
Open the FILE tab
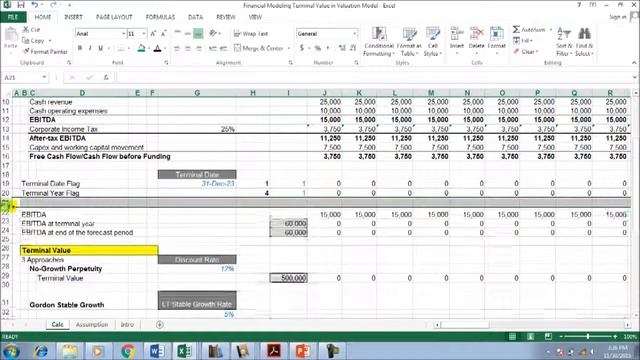pos(13,17)
